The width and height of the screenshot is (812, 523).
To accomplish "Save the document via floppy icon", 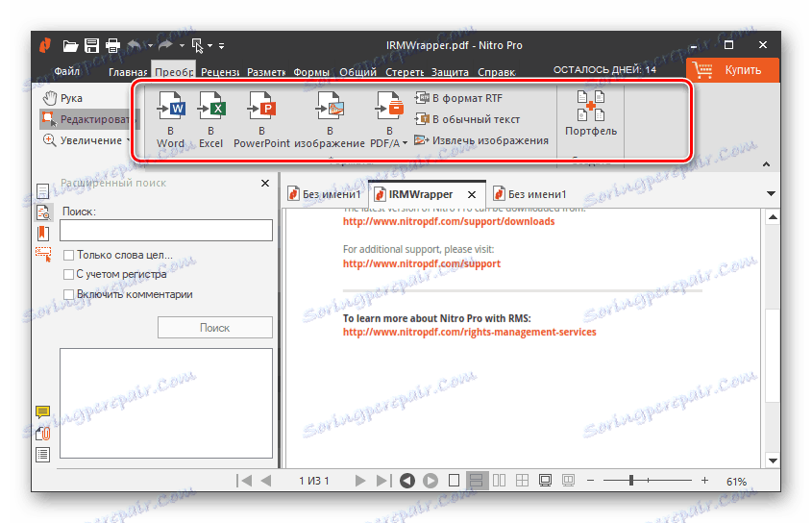I will coord(91,45).
